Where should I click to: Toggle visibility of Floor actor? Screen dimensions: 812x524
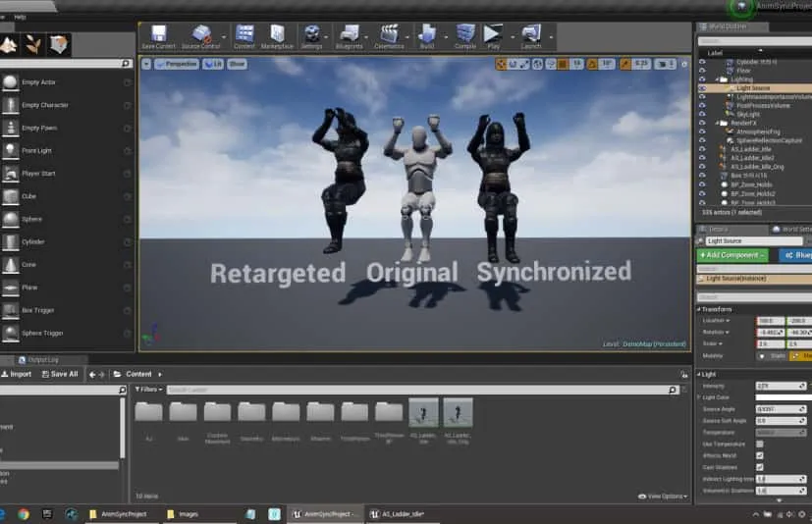702,71
